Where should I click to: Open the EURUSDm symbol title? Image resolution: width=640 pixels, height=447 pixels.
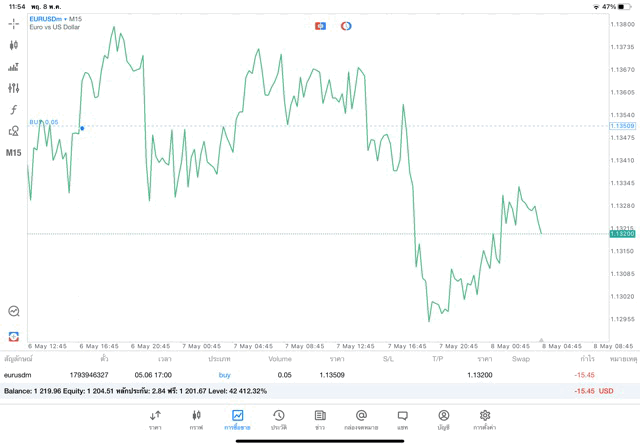pos(56,19)
